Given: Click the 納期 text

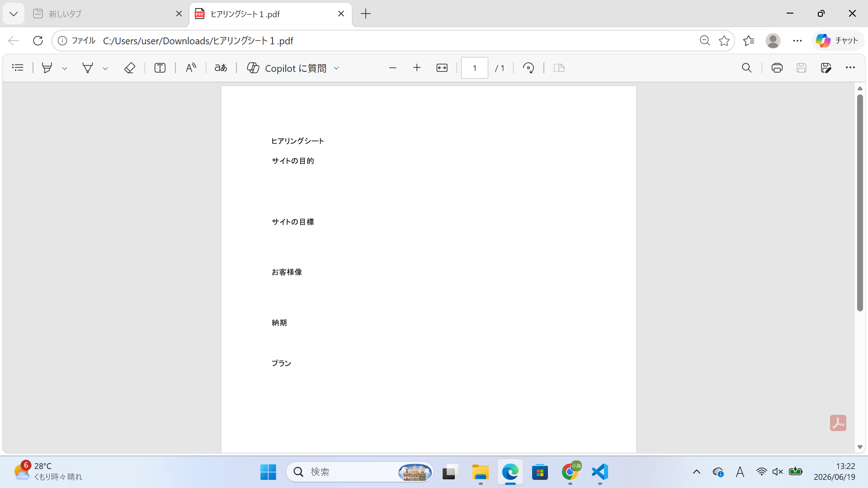Looking at the screenshot, I should pyautogui.click(x=279, y=323).
